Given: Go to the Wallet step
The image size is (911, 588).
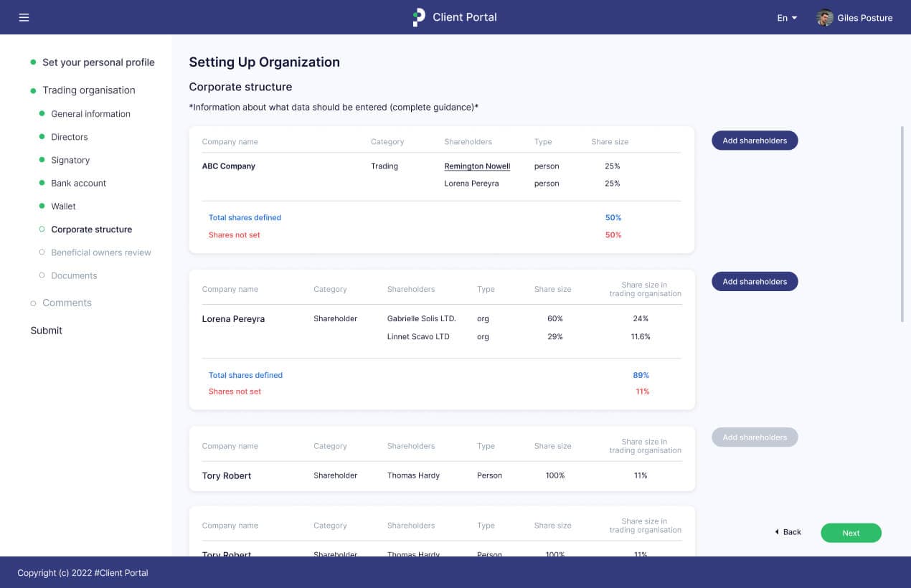Looking at the screenshot, I should coord(63,207).
